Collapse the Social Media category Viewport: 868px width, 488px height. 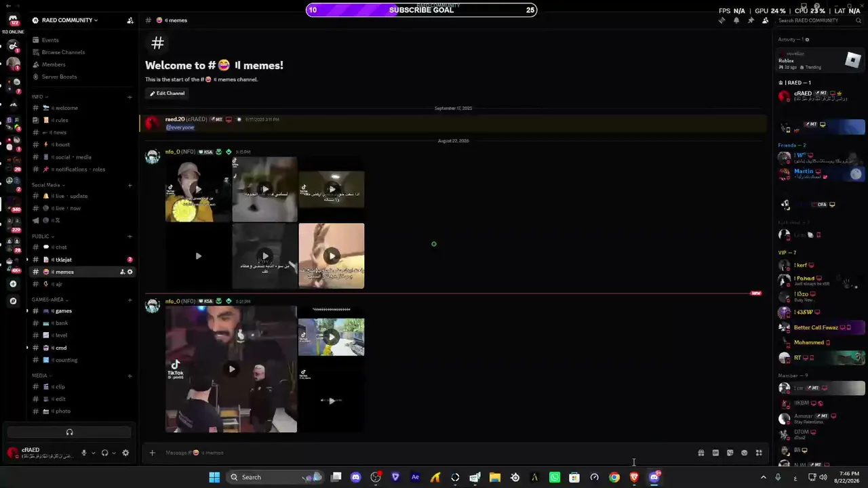(48, 185)
